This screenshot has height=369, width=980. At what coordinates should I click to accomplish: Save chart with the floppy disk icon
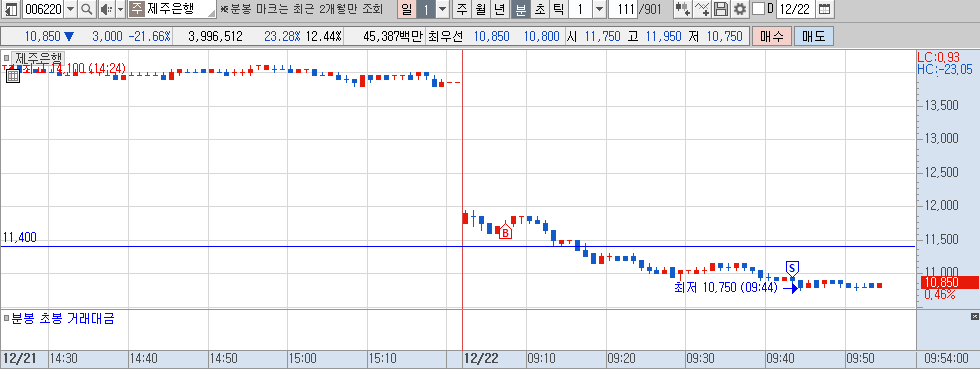pos(721,9)
